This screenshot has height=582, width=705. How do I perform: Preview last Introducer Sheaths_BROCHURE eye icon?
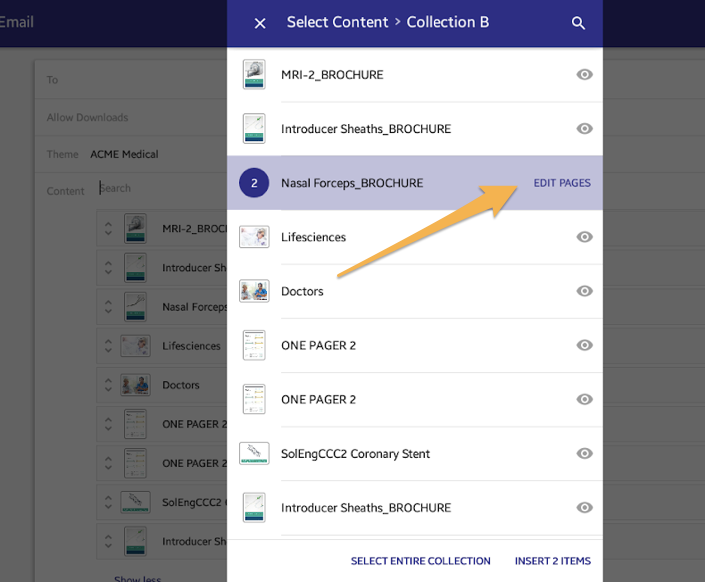pos(584,507)
